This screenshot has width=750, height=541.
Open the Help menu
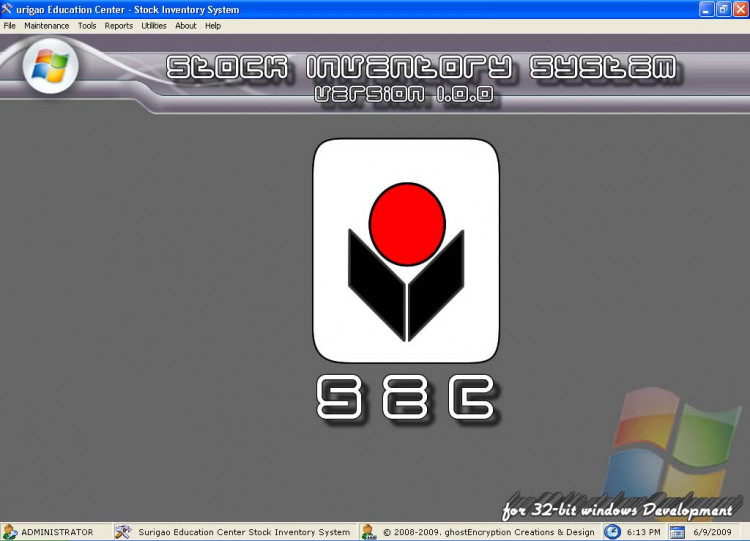213,26
